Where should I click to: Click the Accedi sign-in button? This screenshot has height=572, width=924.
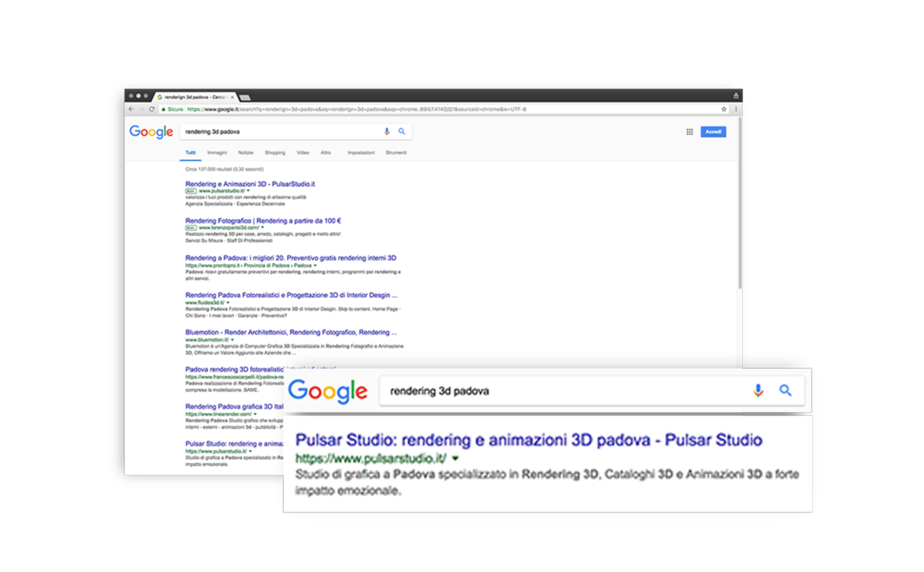pos(713,132)
